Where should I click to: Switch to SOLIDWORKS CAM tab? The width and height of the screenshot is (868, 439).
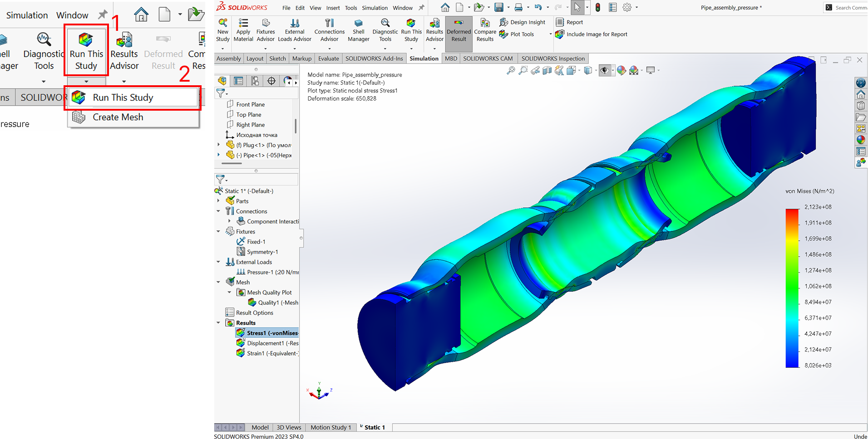coord(488,59)
